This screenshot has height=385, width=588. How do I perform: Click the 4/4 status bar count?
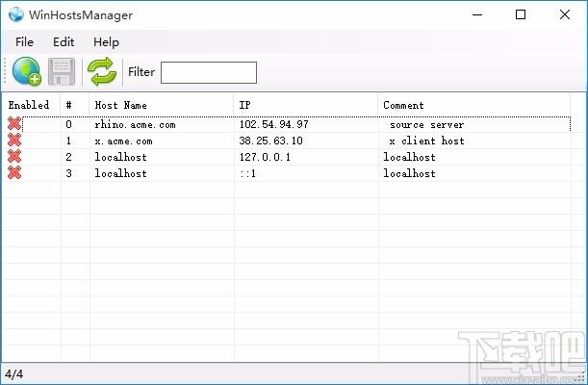[x=13, y=373]
